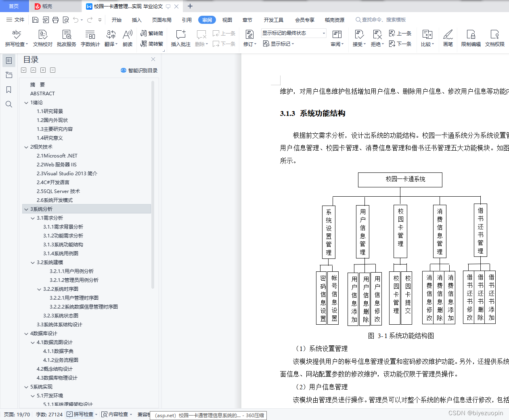
Task: Open the 稻壳资源 tab
Action: [335, 20]
